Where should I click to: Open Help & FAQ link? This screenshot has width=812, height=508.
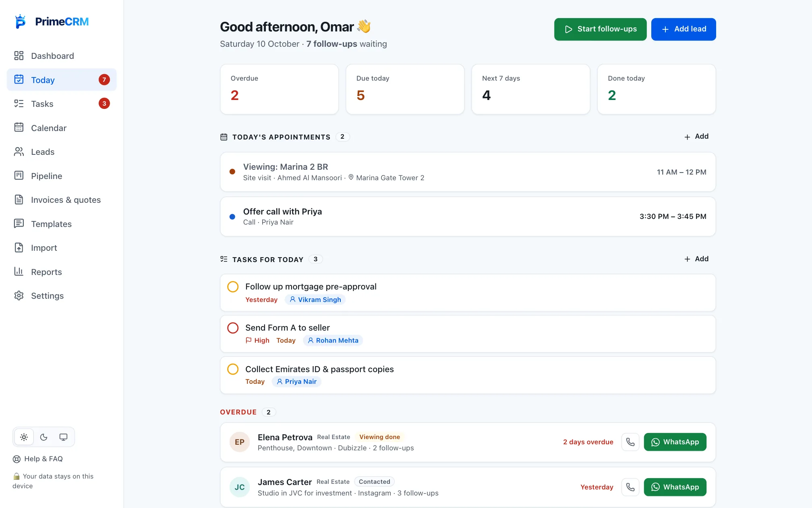coord(38,459)
